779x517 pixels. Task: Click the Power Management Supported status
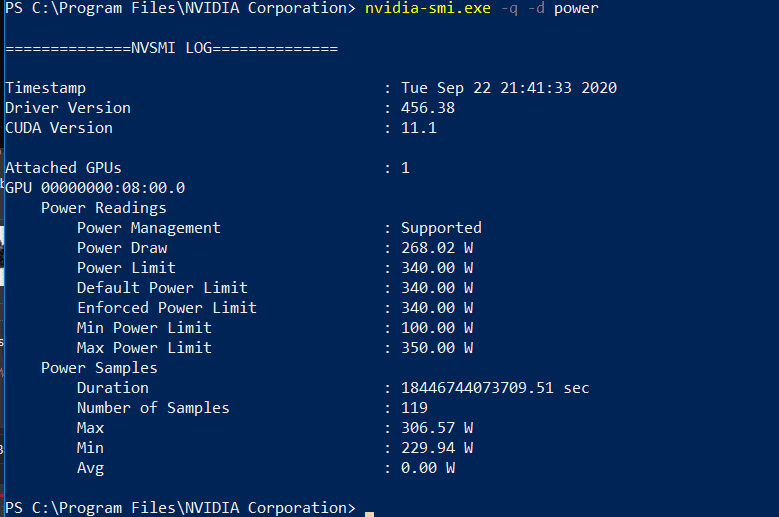[x=441, y=228]
